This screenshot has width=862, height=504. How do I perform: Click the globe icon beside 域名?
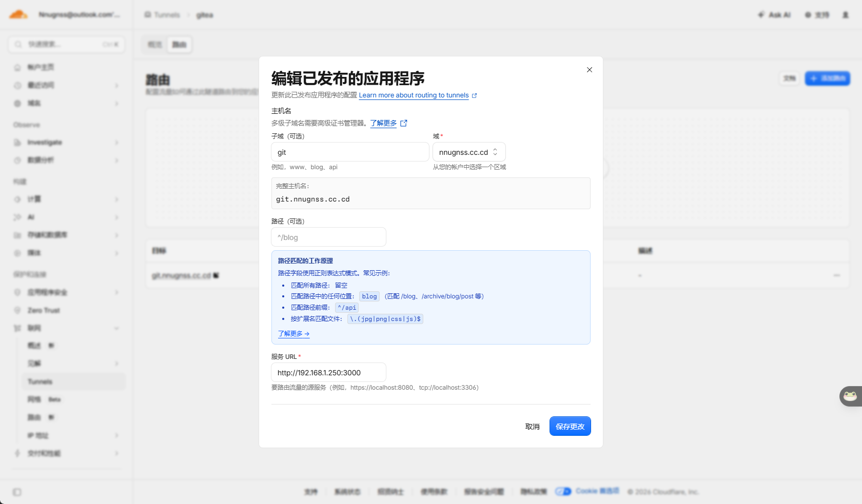(x=17, y=104)
